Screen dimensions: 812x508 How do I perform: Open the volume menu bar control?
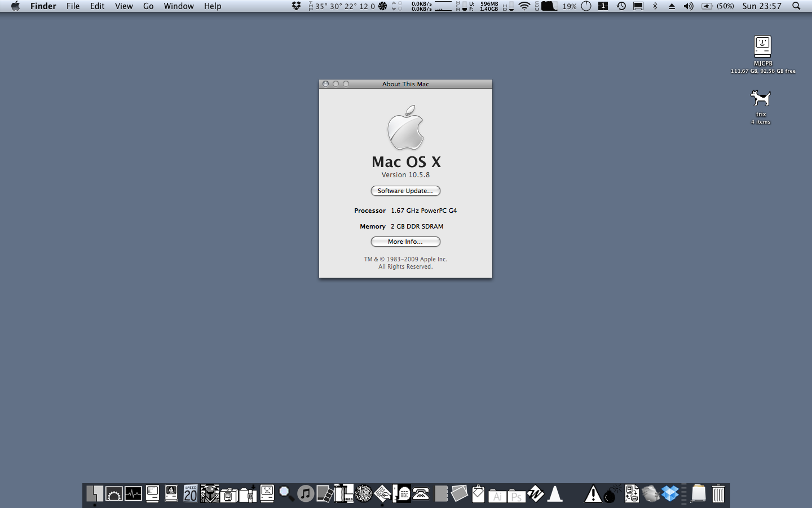[x=689, y=6]
